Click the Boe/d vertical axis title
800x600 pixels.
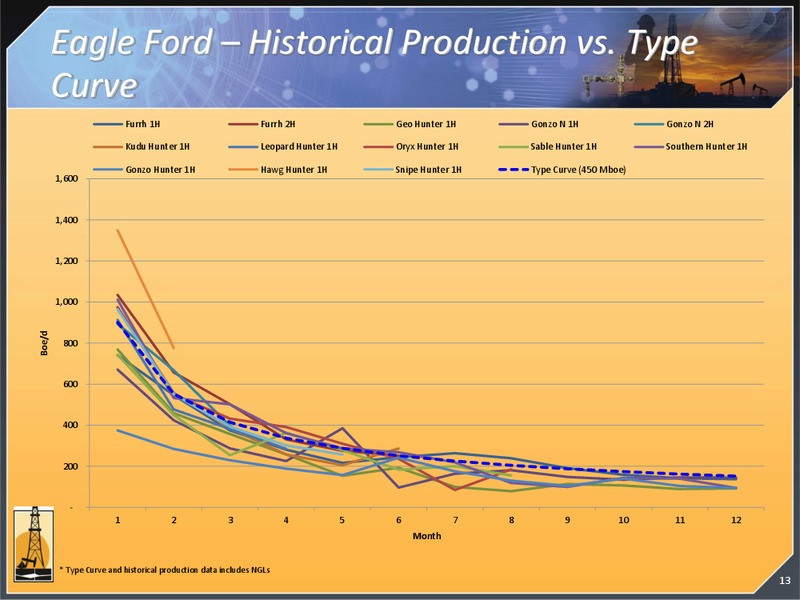coord(44,343)
